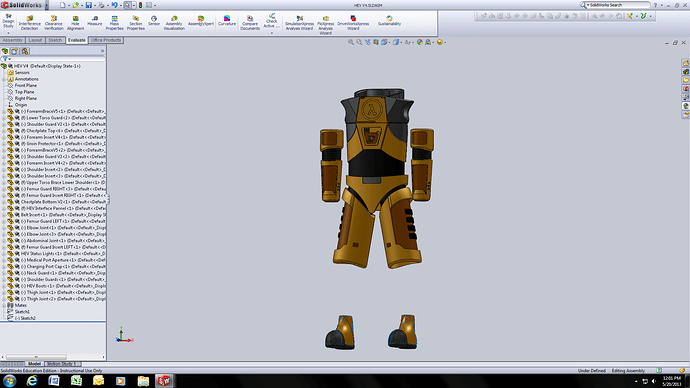
Task: Select Section Properties tool
Action: click(x=136, y=22)
